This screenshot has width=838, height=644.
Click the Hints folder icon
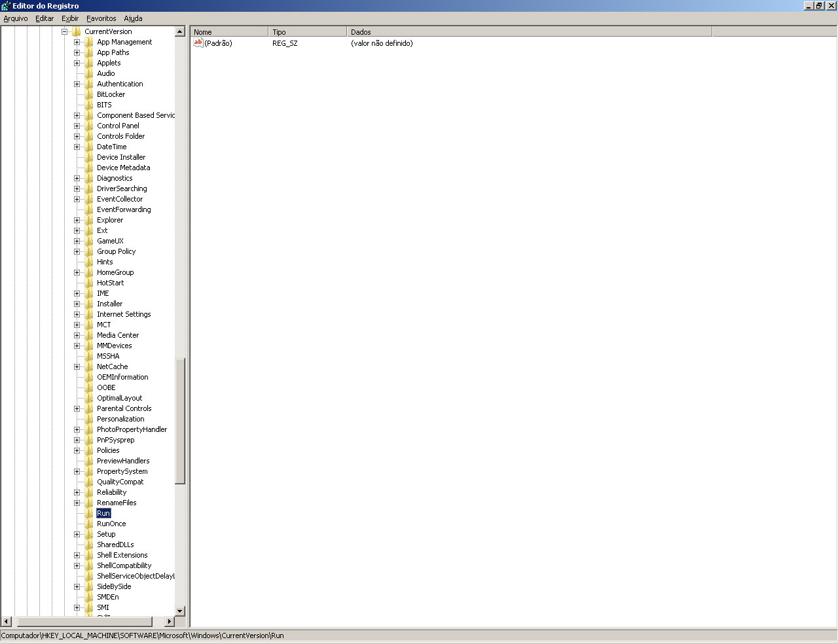(89, 262)
